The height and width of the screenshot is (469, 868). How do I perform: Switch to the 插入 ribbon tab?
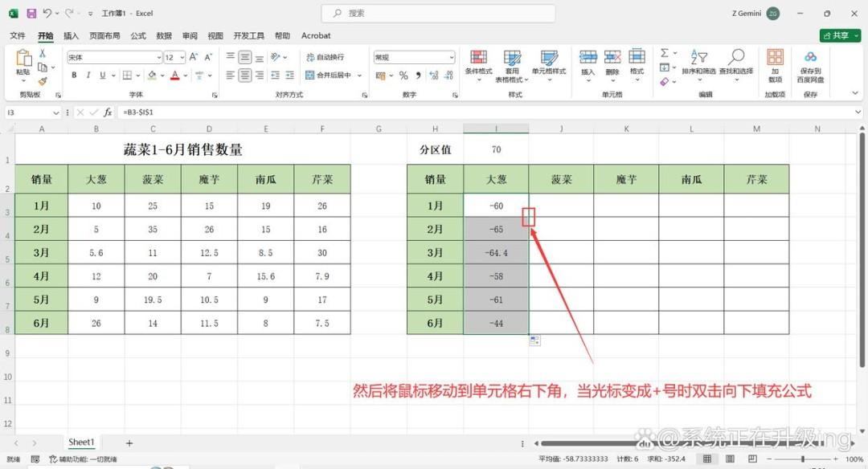[71, 35]
